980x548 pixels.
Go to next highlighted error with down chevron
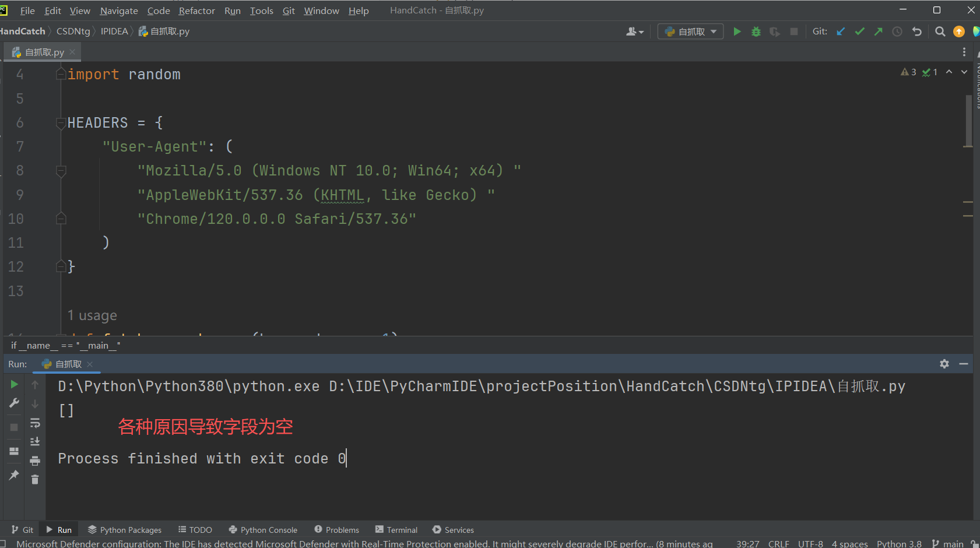964,72
